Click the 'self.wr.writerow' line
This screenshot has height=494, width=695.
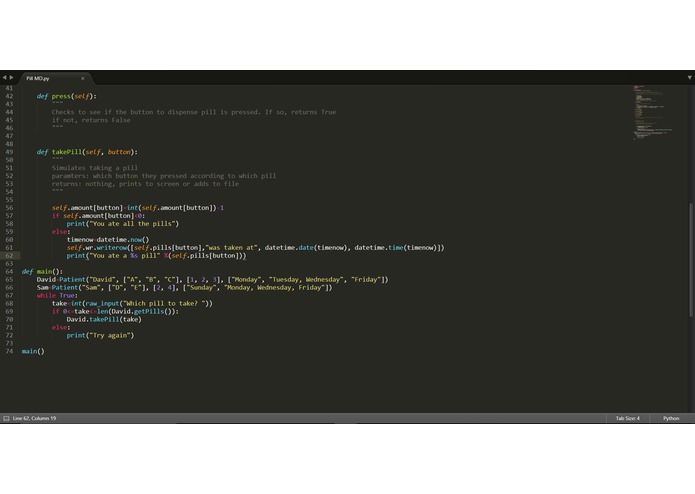click(255, 248)
